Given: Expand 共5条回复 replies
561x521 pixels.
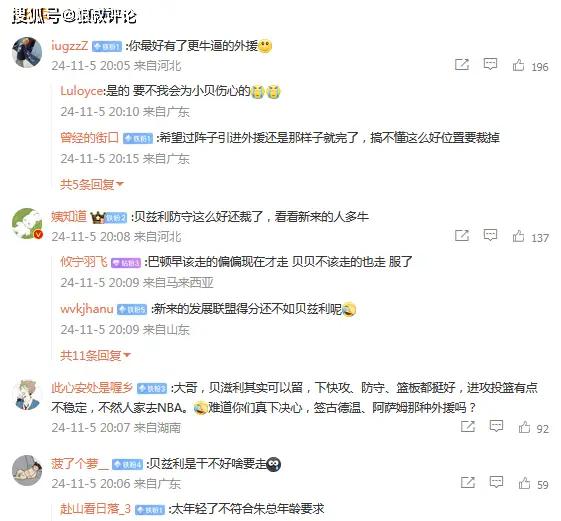Looking at the screenshot, I should pos(92,184).
